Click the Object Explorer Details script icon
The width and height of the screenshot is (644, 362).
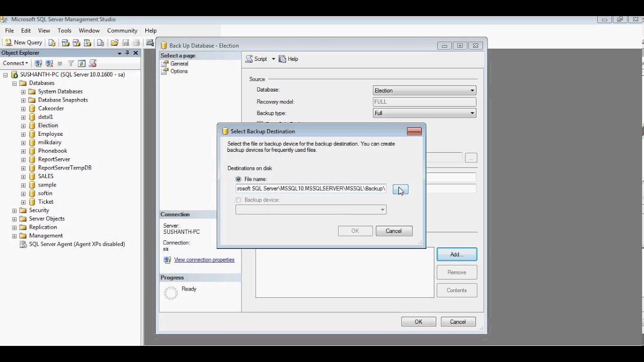[93, 63]
